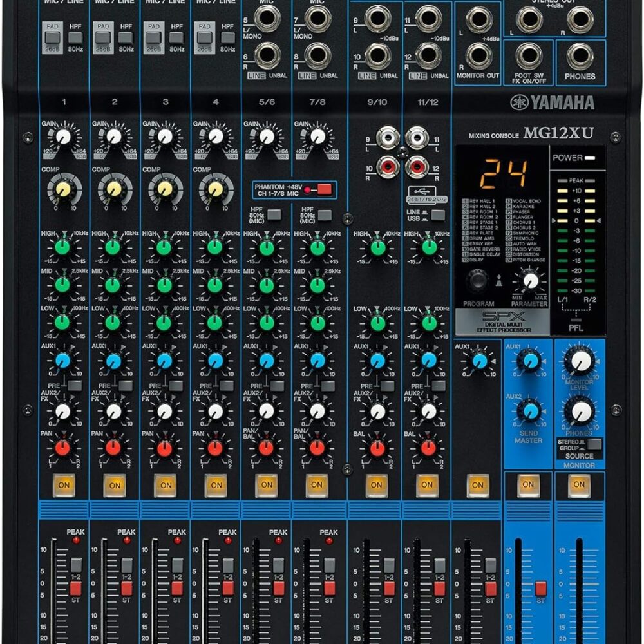The image size is (644, 644).
Task: Click the USB symbol above 24bit/192kHz label
Action: click(x=422, y=191)
